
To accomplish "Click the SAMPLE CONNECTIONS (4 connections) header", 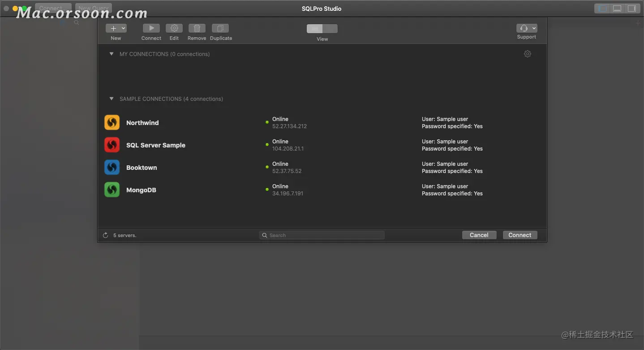I will [x=171, y=99].
